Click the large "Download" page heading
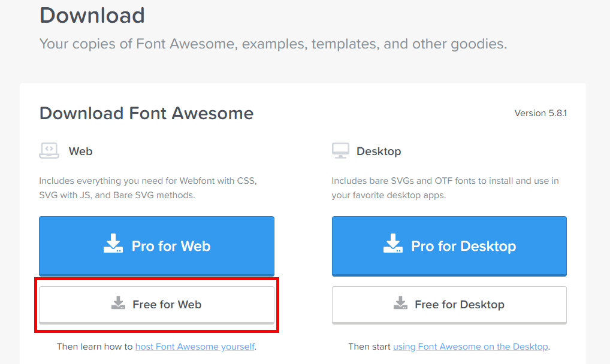Screen dimensions: 610x364 (92, 16)
